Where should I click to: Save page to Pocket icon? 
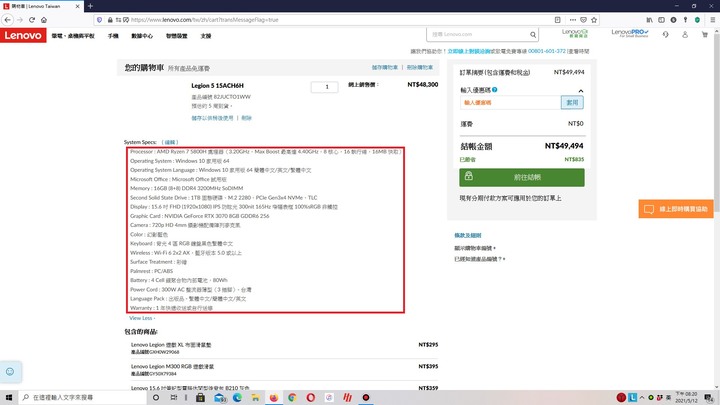click(583, 20)
